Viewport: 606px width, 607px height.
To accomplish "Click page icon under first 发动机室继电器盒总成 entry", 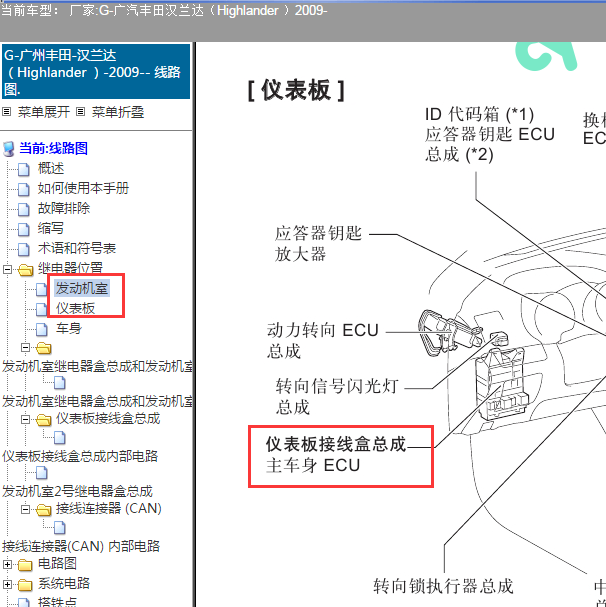I will pyautogui.click(x=60, y=383).
